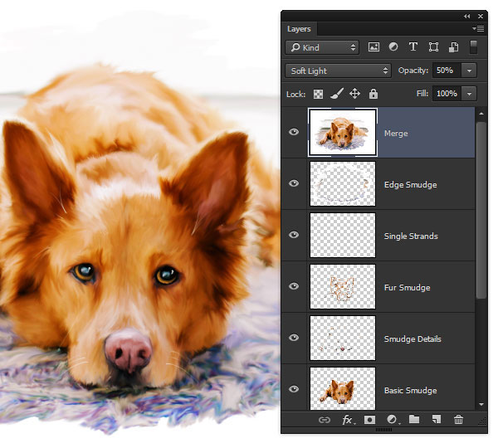Open the fx layer style menu
The image size is (498, 448).
pos(349,420)
